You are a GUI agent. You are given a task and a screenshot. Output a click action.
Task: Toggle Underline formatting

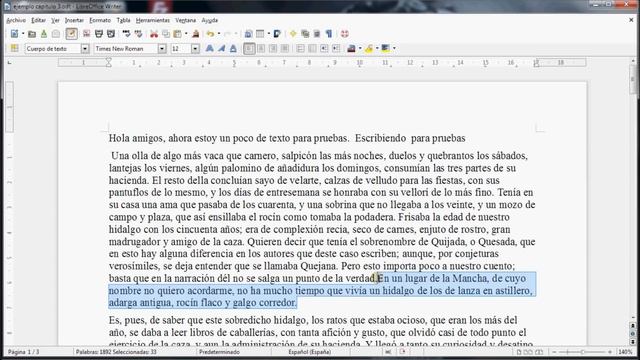coord(233,49)
